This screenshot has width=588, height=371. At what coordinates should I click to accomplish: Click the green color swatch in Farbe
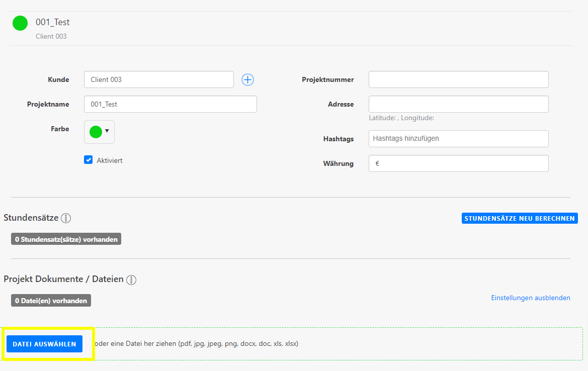(96, 132)
